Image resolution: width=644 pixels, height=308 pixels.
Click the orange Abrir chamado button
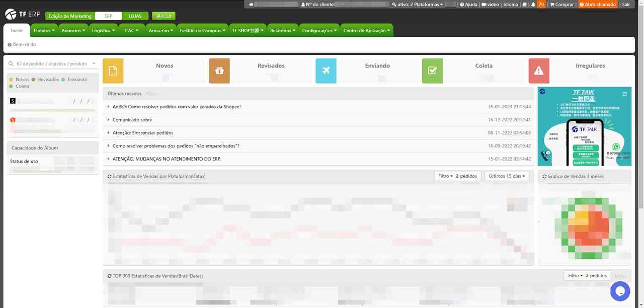click(x=598, y=5)
